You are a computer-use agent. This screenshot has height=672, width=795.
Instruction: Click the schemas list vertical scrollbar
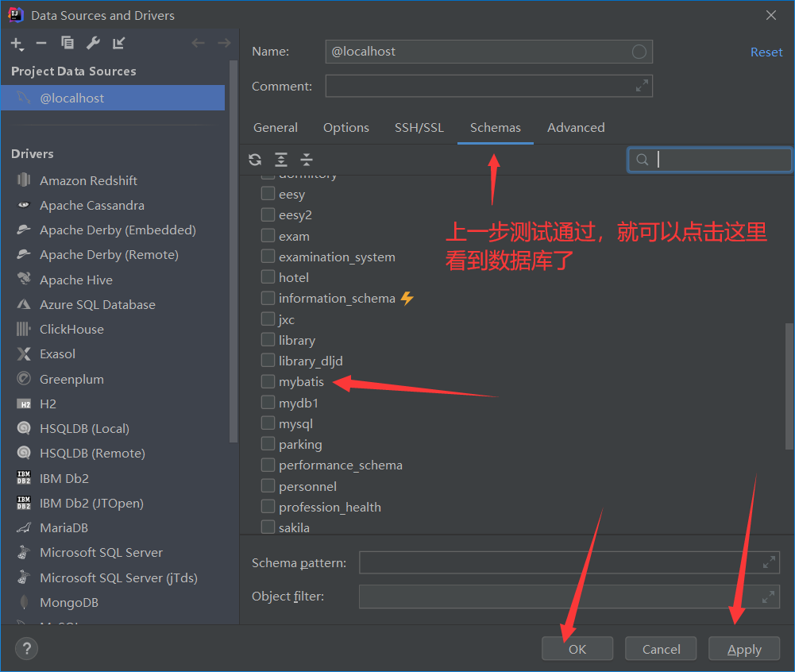click(x=789, y=386)
